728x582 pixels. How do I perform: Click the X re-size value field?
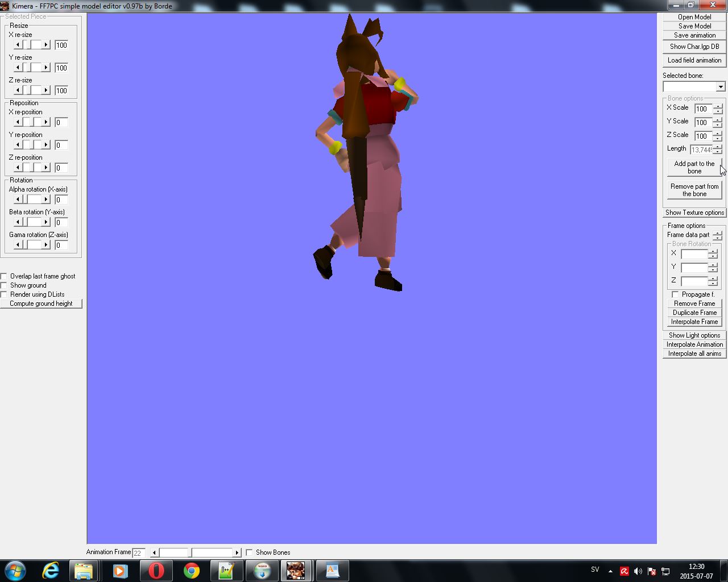(61, 45)
